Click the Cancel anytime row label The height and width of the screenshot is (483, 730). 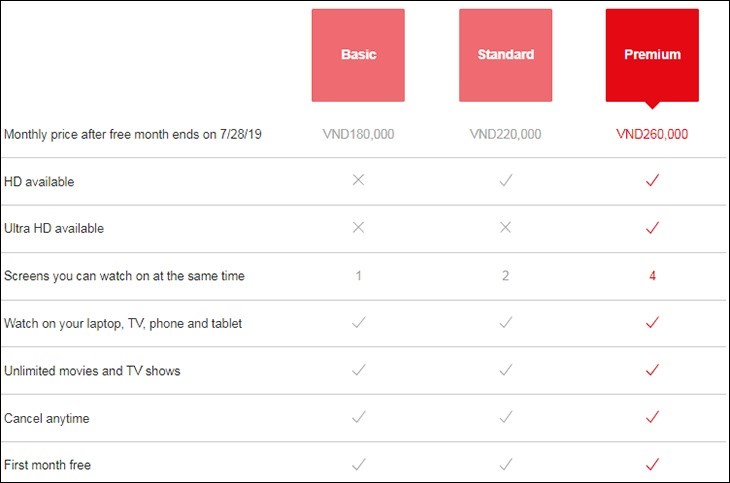coord(47,418)
